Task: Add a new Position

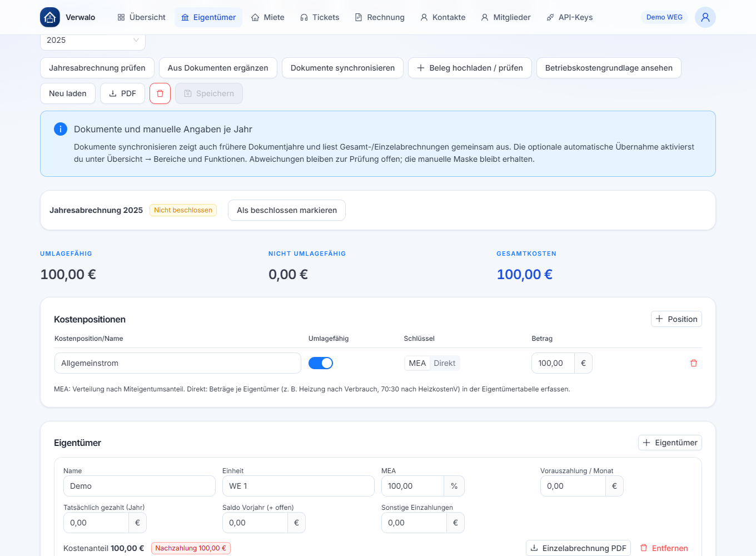Action: 676,319
